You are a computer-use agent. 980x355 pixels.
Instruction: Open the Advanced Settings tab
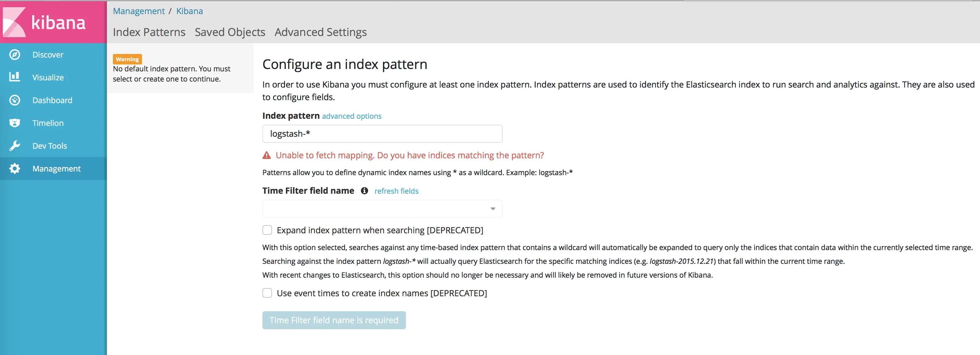click(320, 32)
